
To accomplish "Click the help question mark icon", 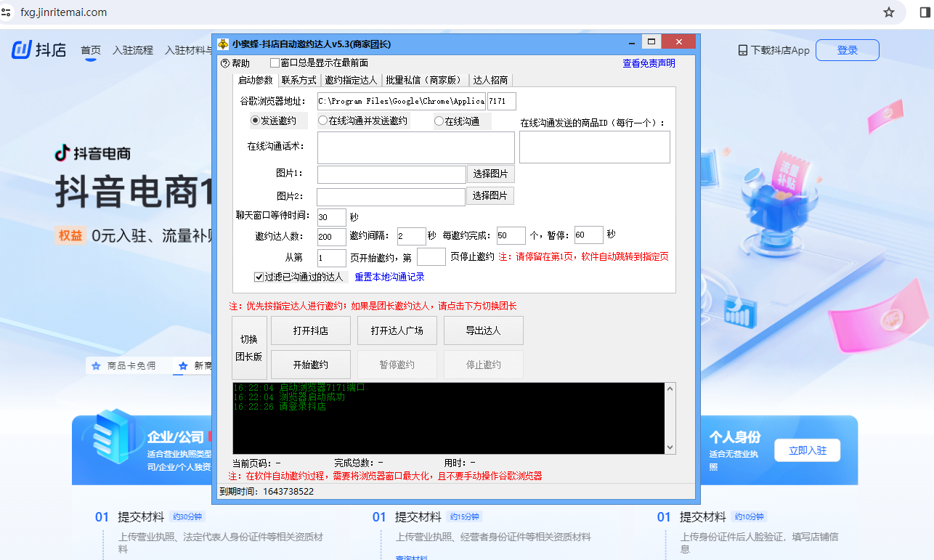I will (x=224, y=63).
